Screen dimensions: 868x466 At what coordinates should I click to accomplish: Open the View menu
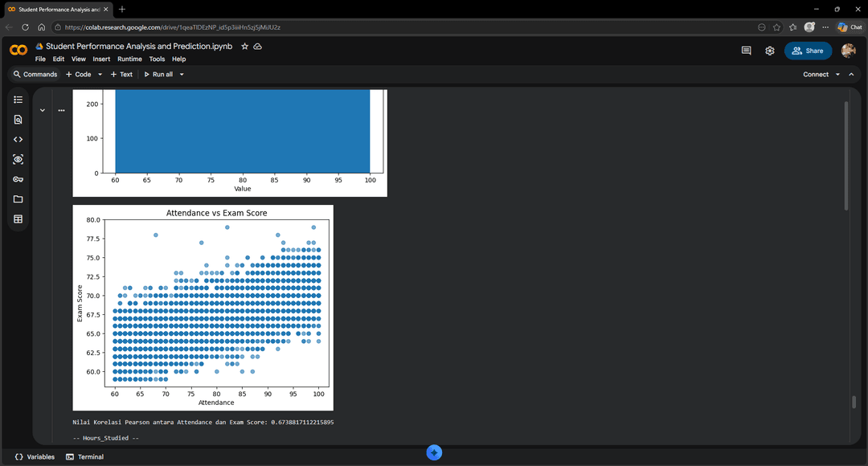pyautogui.click(x=79, y=59)
